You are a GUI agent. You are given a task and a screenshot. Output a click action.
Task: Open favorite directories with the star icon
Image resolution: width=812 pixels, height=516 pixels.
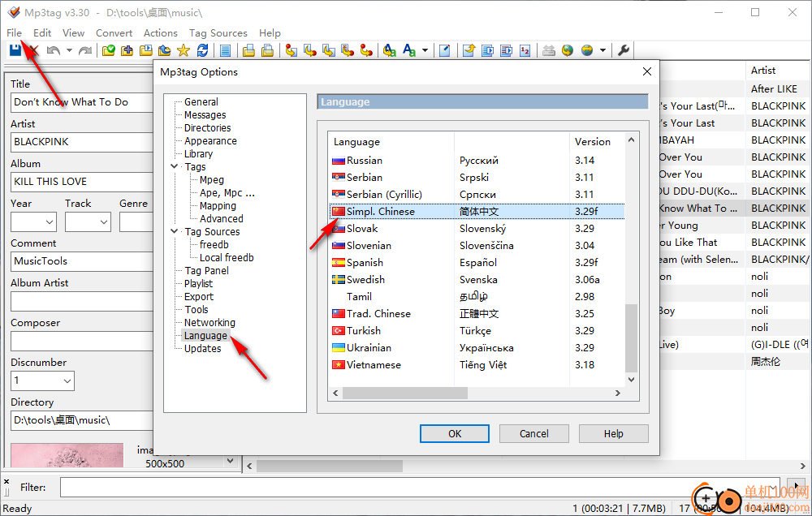[x=184, y=50]
